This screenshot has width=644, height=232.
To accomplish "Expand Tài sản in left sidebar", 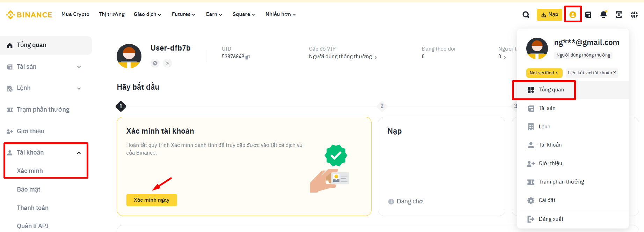I will (x=46, y=67).
